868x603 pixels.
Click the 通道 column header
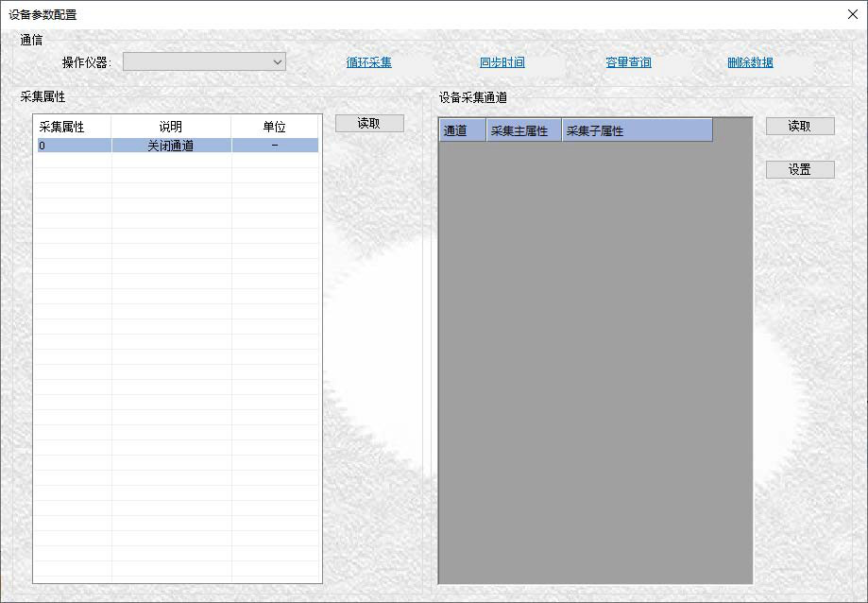click(x=463, y=130)
